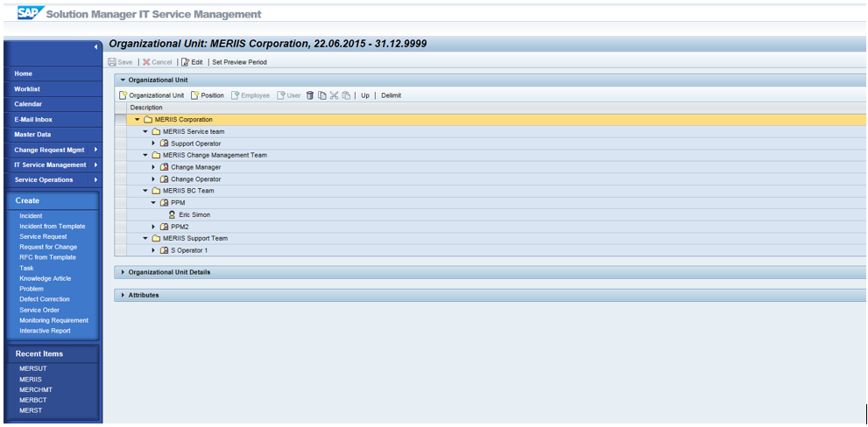The width and height of the screenshot is (868, 427).
Task: Click the grayed-out Employee button
Action: pyautogui.click(x=251, y=95)
